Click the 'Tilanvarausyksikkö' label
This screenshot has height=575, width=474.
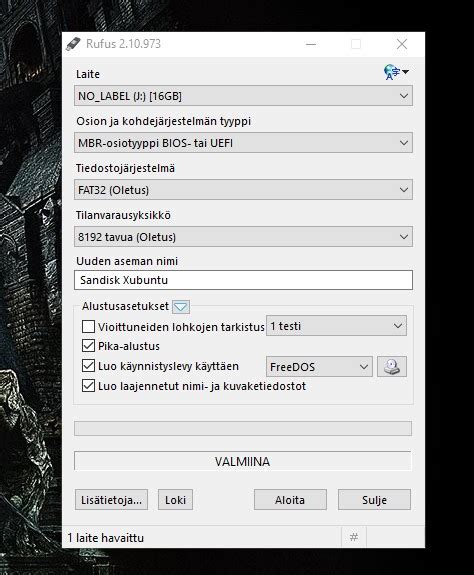123,215
